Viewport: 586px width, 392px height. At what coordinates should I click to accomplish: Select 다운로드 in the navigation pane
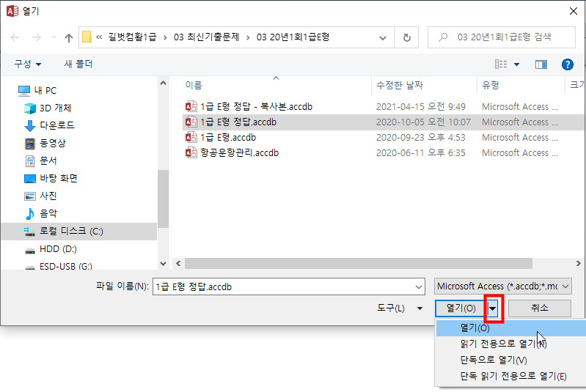pos(56,125)
